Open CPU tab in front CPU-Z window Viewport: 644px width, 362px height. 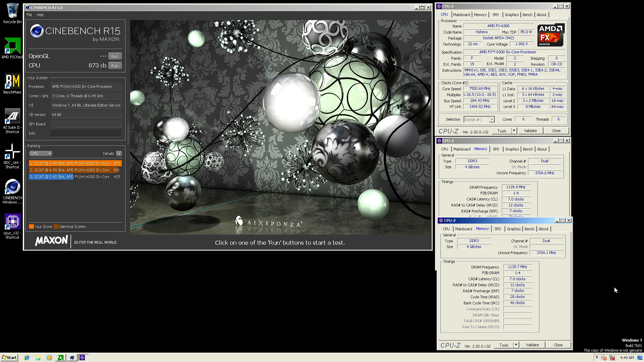[x=446, y=229]
